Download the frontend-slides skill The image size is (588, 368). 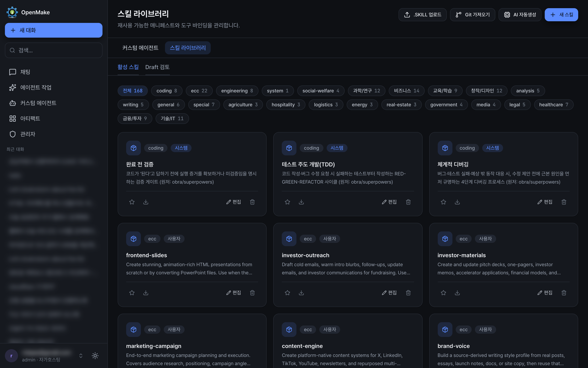[146, 293]
